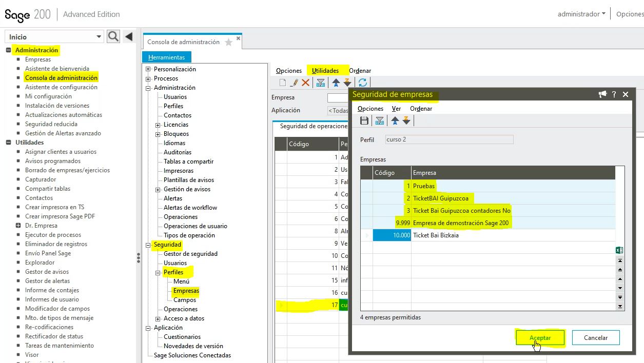Click the sort ascending icon in Seguridad de empresas
The image size is (644, 363).
tap(395, 120)
